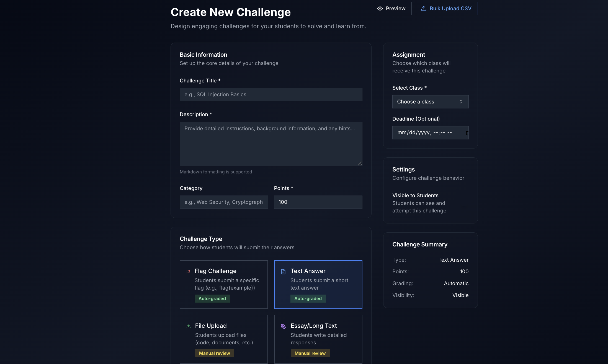Image resolution: width=608 pixels, height=364 pixels.
Task: Click the red flag icon in Flag Challenge
Action: [x=188, y=272]
